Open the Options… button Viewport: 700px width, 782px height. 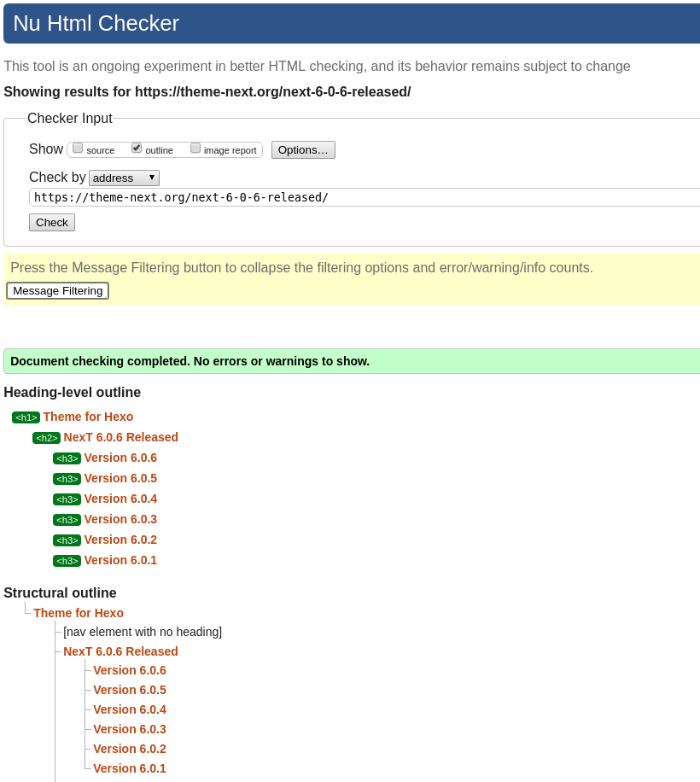303,150
